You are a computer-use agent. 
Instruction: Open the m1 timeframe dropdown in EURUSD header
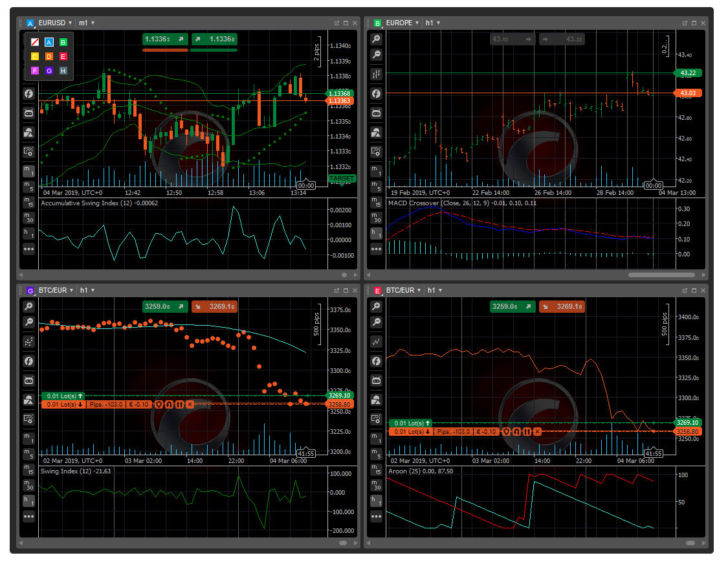(87, 23)
